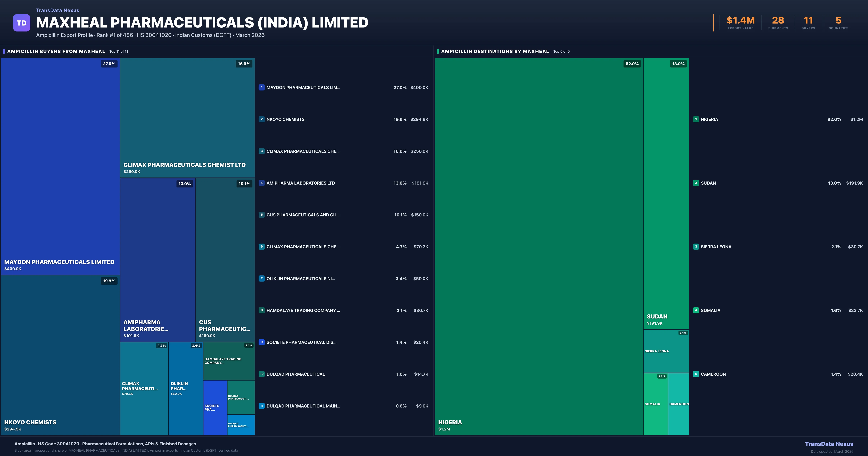The height and width of the screenshot is (456, 868).
Task: Click the Climax Pharmaceuticals Chemist Ltd $250.0K block
Action: tap(187, 118)
